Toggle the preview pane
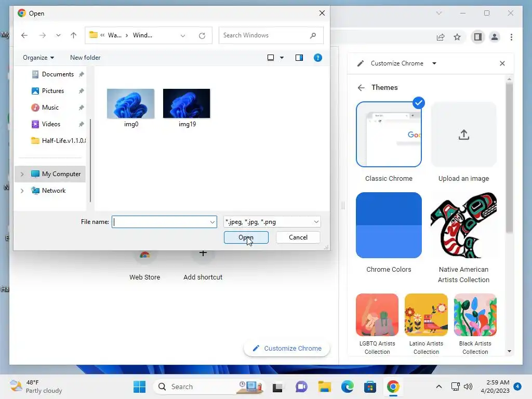 tap(299, 58)
